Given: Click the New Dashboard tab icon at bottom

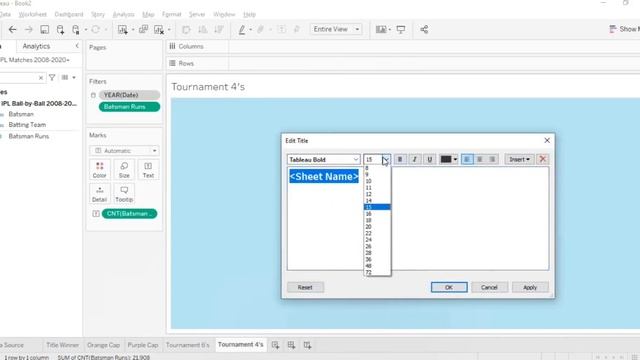Looking at the screenshot, I should (x=291, y=345).
